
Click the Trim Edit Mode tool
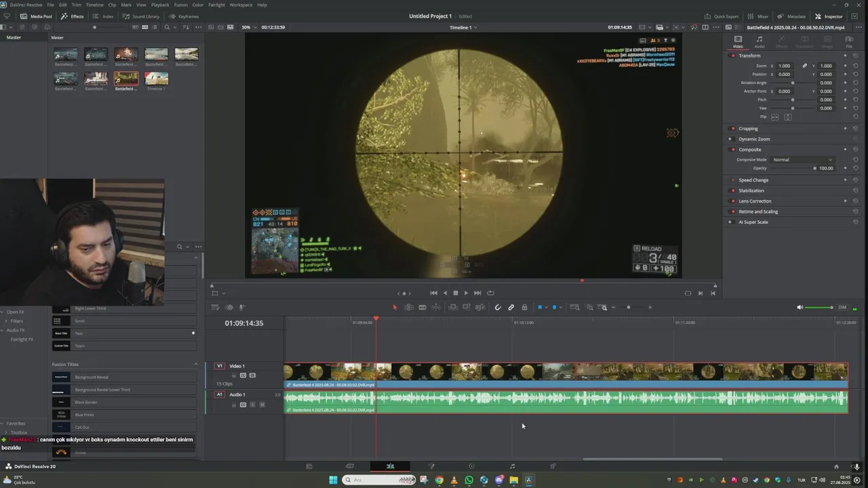tap(409, 307)
